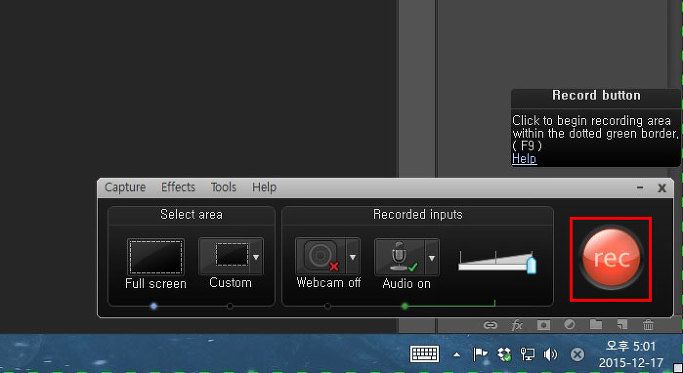The image size is (683, 373).
Task: Close the recorder window
Action: [x=662, y=188]
